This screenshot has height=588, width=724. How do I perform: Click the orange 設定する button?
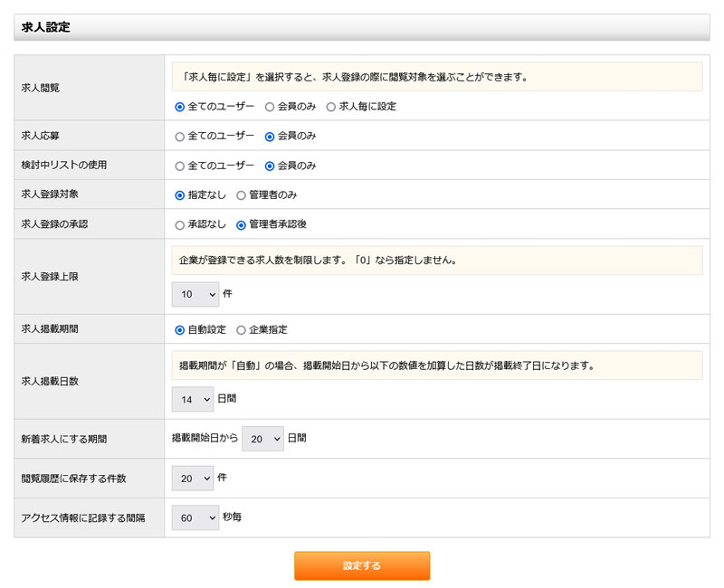[362, 565]
